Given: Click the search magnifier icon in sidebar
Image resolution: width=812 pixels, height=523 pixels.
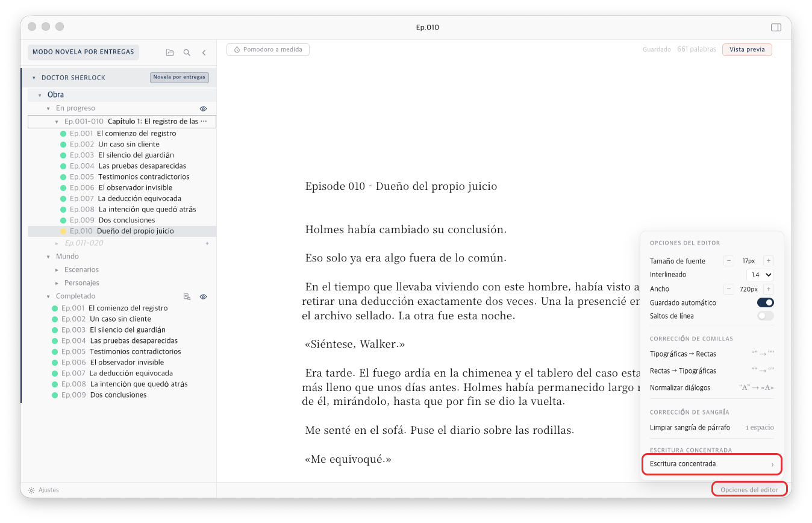Looking at the screenshot, I should tap(187, 52).
